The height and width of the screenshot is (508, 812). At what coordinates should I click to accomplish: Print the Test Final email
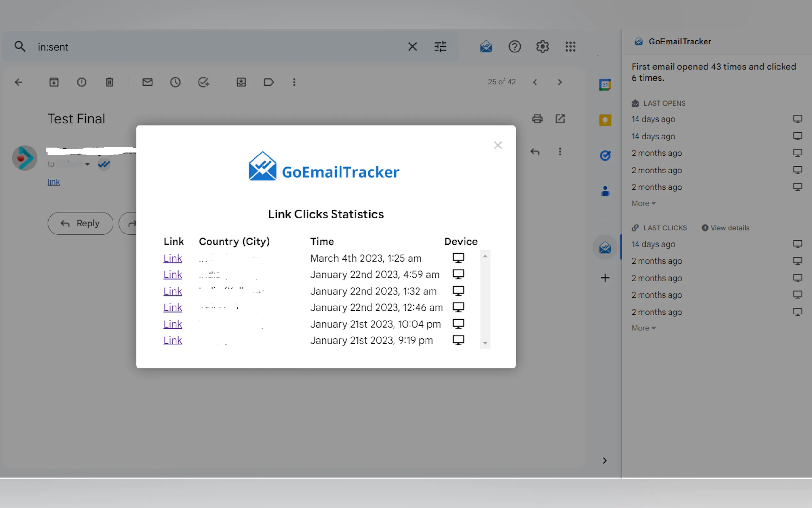(x=537, y=119)
